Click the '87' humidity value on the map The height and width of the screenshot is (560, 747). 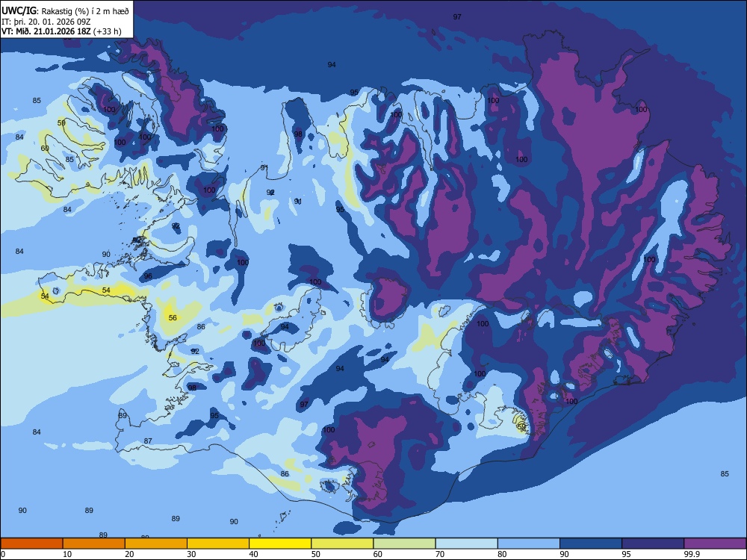pyautogui.click(x=148, y=441)
